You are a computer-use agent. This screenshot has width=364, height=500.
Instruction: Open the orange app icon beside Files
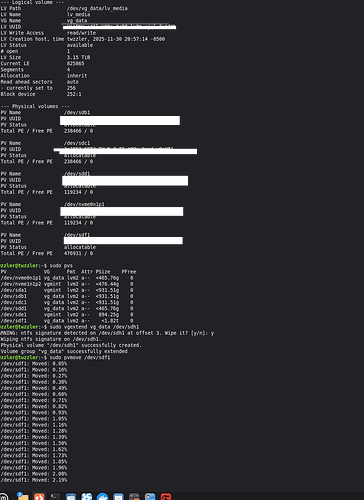(39, 496)
